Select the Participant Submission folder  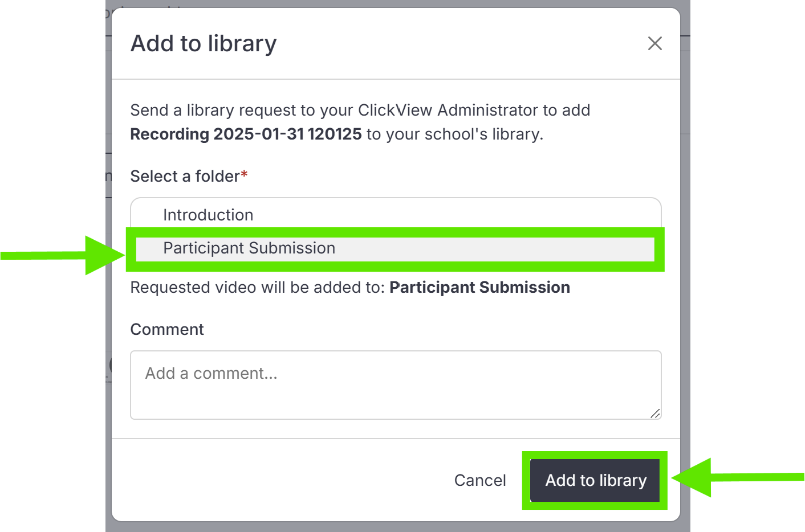395,248
